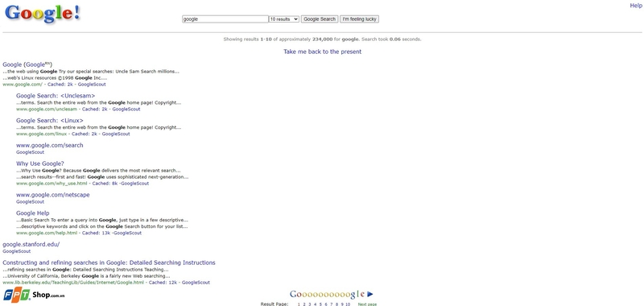
Task: Click GoogleScout for the www.google.com/ result
Action: coord(92,85)
